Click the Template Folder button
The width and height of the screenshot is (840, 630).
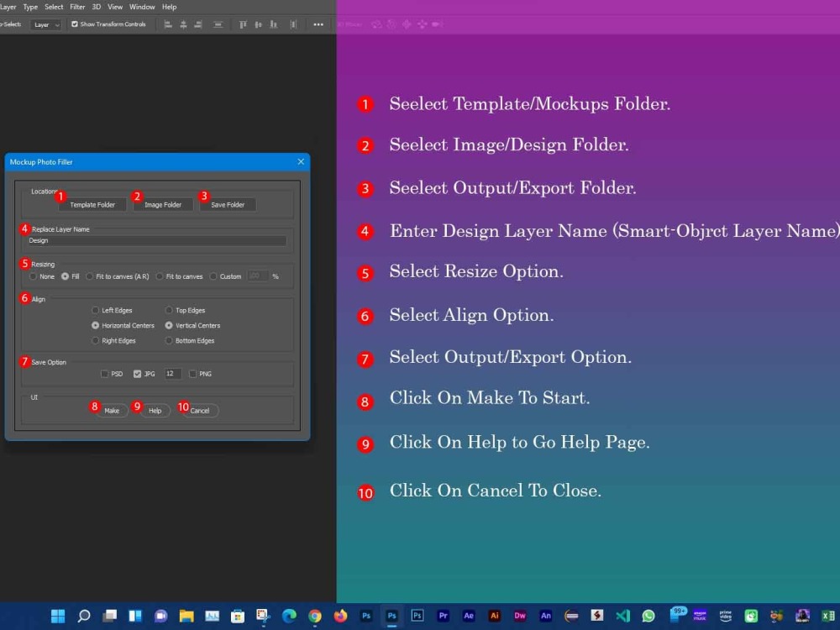tap(92, 205)
